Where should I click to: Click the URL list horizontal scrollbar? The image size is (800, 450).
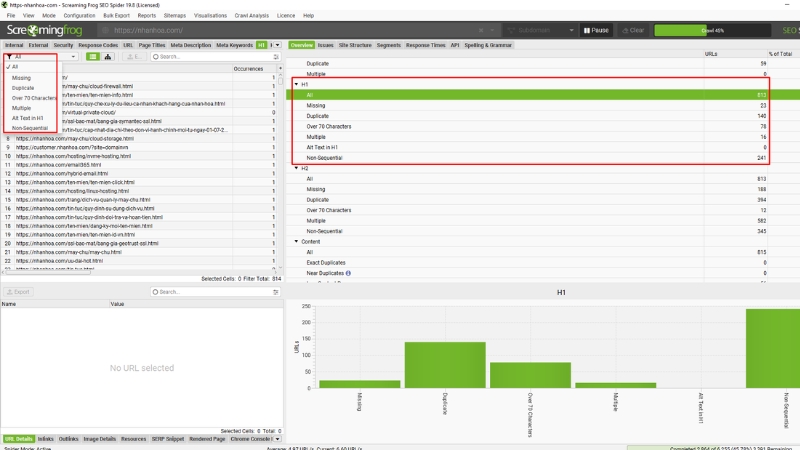tap(48, 272)
